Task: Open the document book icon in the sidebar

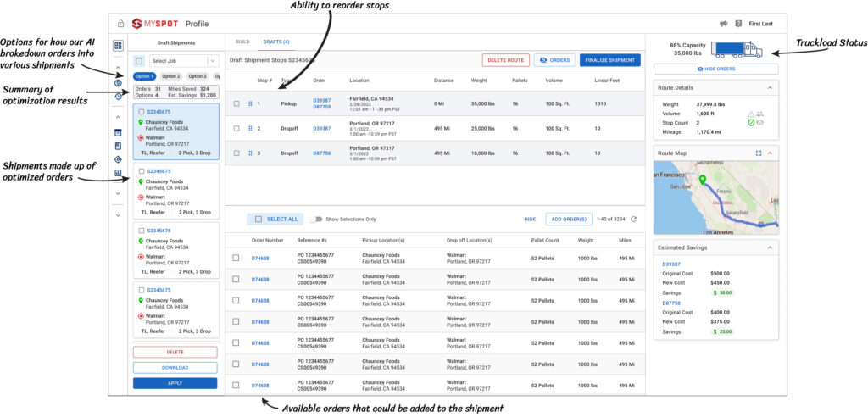Action: 118,146
